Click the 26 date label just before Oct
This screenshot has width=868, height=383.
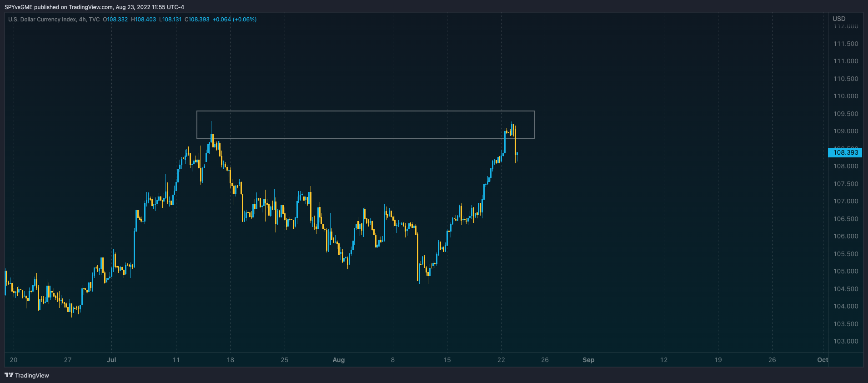coord(772,360)
